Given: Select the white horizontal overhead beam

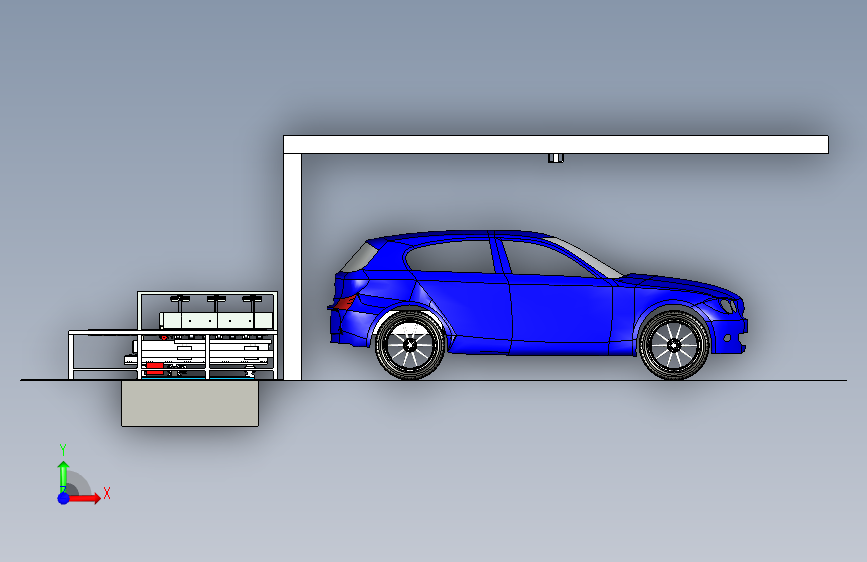Looking at the screenshot, I should (x=556, y=144).
